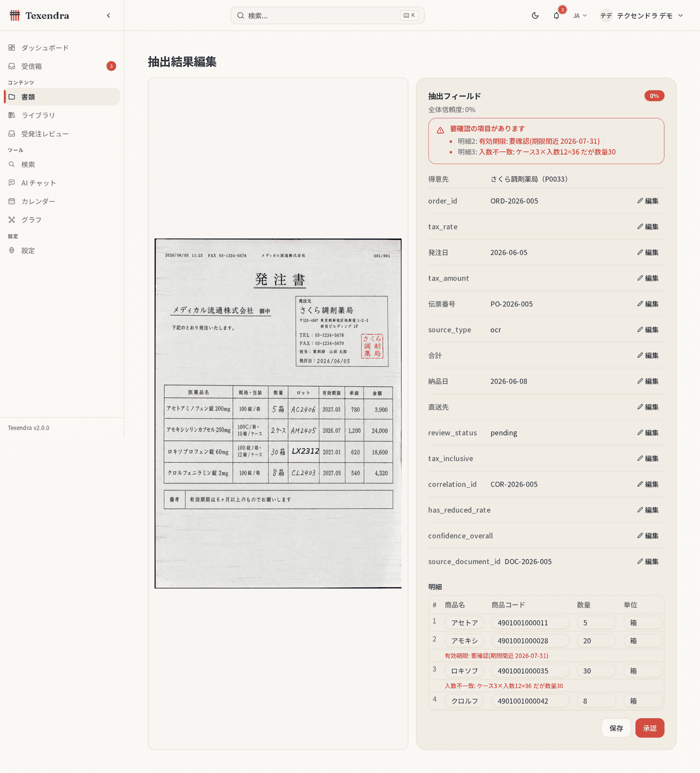Click the quantity input showing 8

[596, 701]
